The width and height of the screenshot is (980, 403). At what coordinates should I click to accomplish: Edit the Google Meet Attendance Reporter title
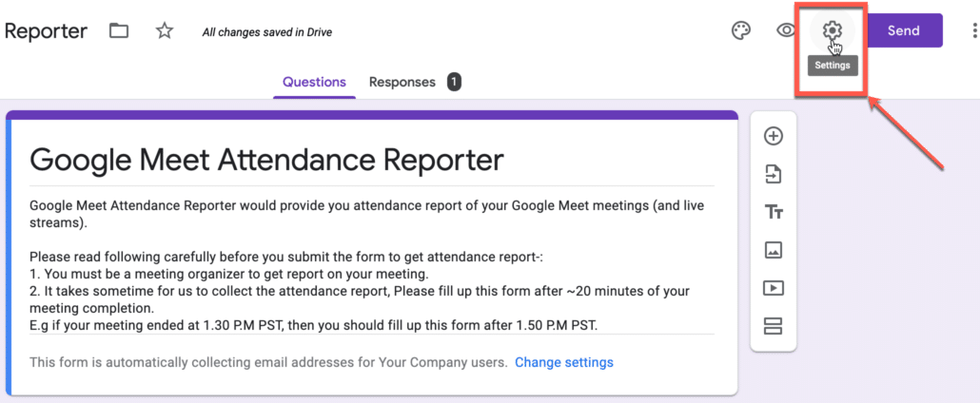pos(266,160)
